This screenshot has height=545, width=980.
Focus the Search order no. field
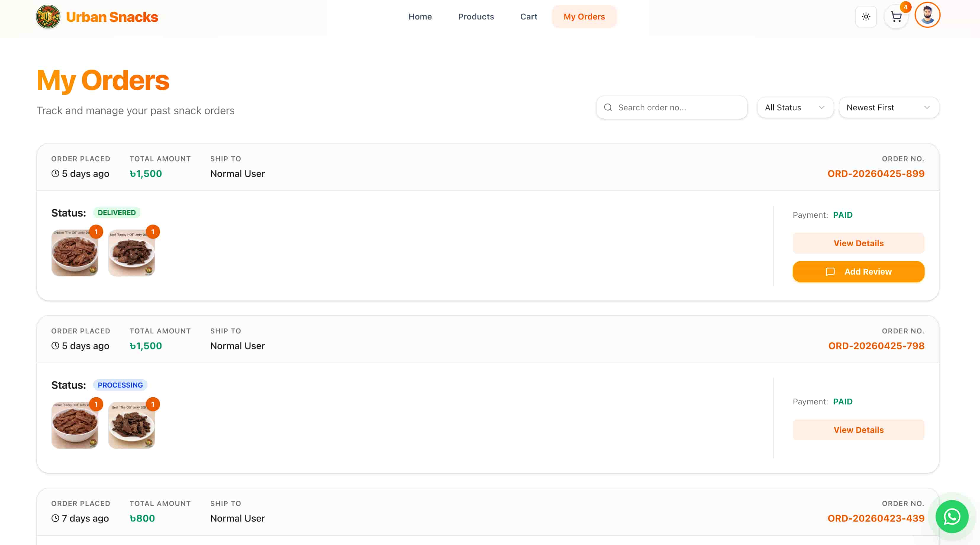tap(672, 108)
